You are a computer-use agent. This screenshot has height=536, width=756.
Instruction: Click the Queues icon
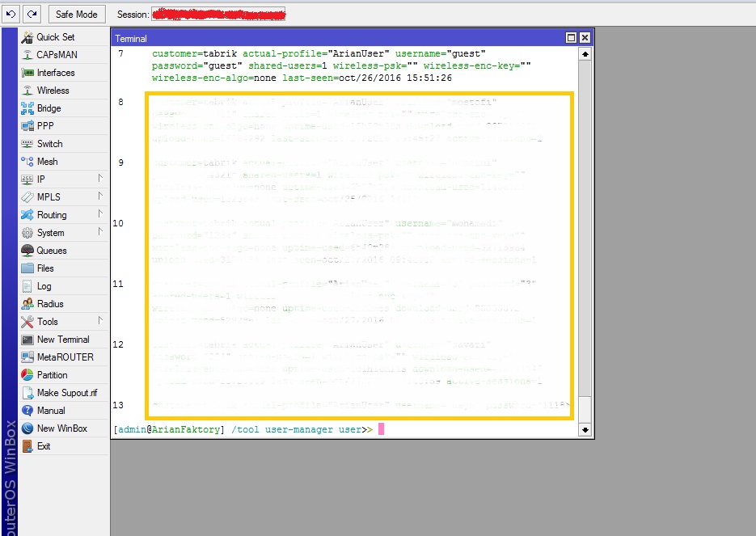(x=27, y=251)
